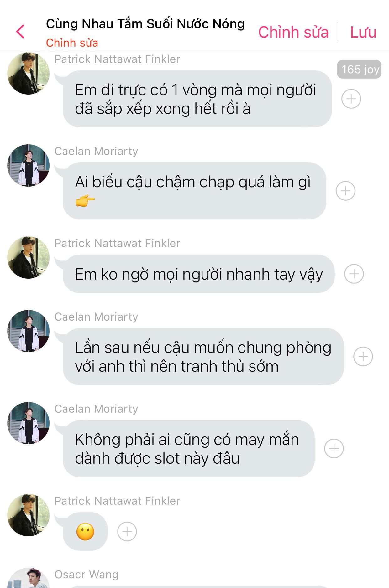Tap the neutral-face emoji message bubble
The image size is (389, 588).
(x=85, y=532)
